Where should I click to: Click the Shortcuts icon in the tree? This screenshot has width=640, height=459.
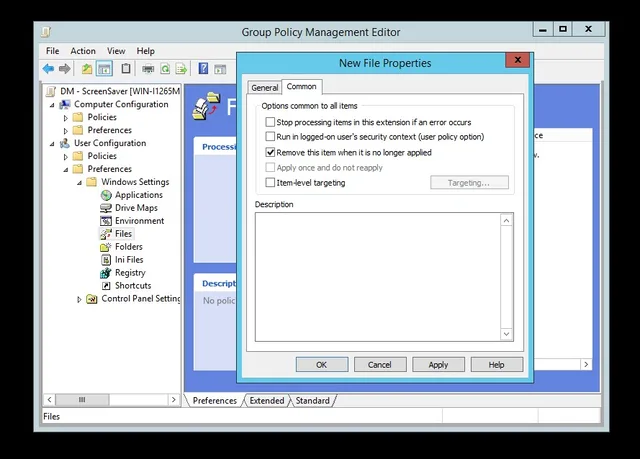pos(106,286)
